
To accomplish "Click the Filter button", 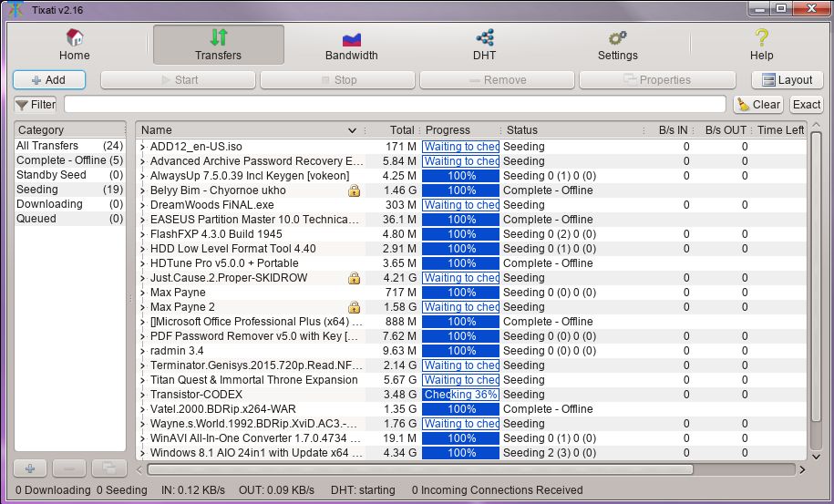I will (36, 104).
